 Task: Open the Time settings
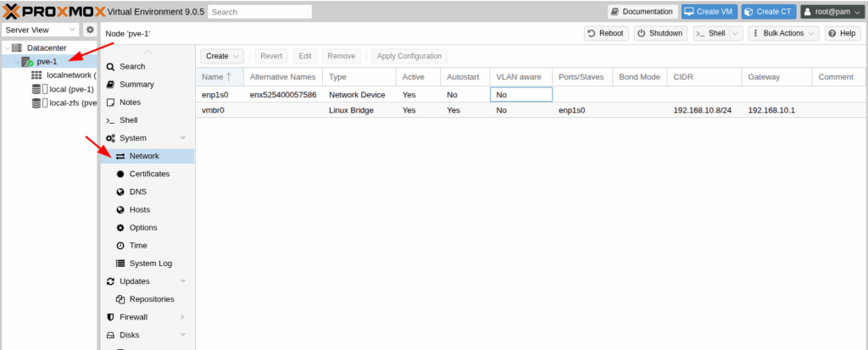pyautogui.click(x=147, y=245)
